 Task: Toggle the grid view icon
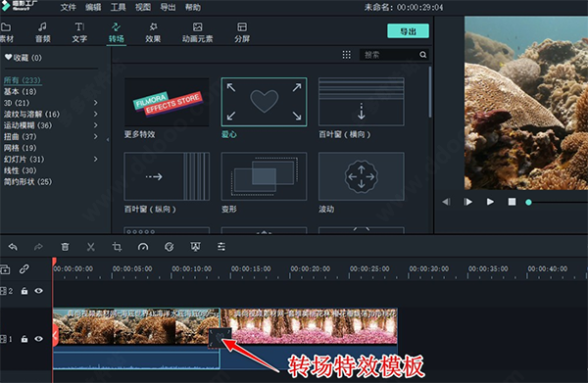pyautogui.click(x=347, y=55)
